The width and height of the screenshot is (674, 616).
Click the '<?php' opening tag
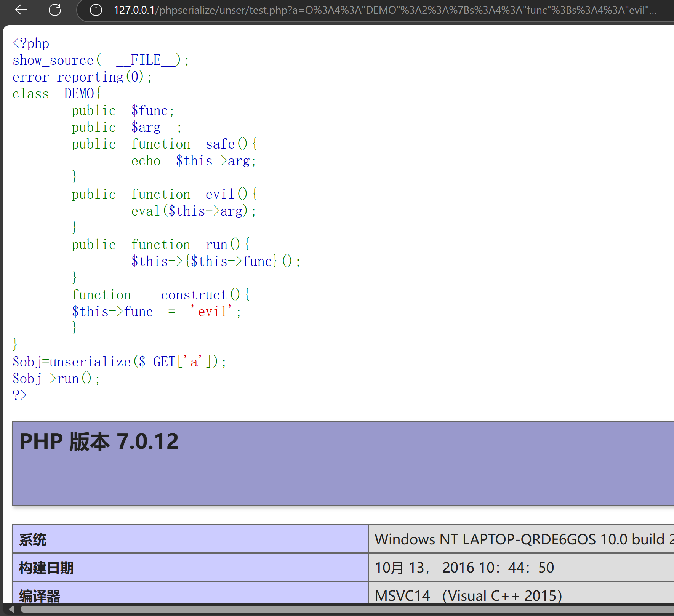tap(31, 43)
